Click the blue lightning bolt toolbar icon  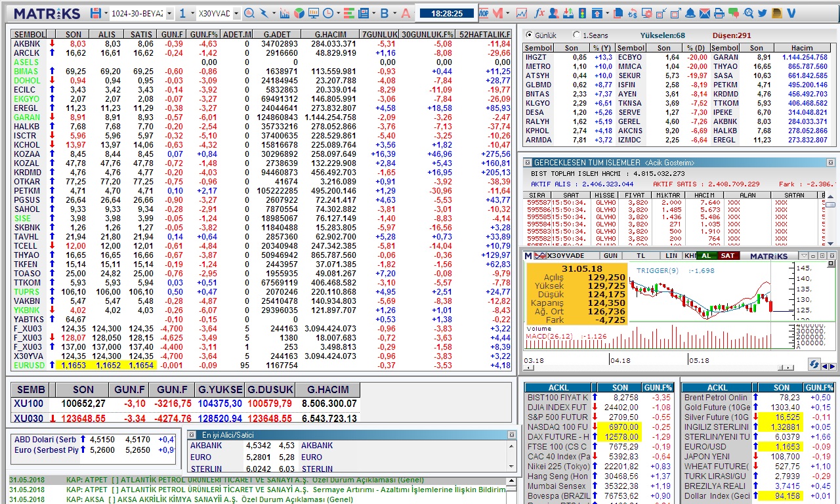click(x=264, y=13)
